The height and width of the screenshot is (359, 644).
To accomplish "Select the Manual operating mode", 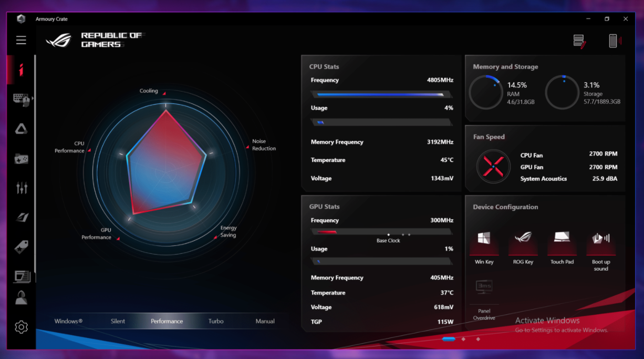I will point(265,321).
